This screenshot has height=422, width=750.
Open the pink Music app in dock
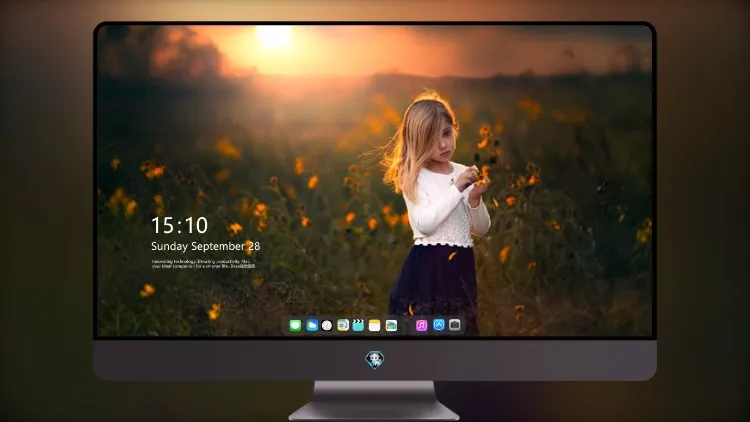tap(421, 325)
